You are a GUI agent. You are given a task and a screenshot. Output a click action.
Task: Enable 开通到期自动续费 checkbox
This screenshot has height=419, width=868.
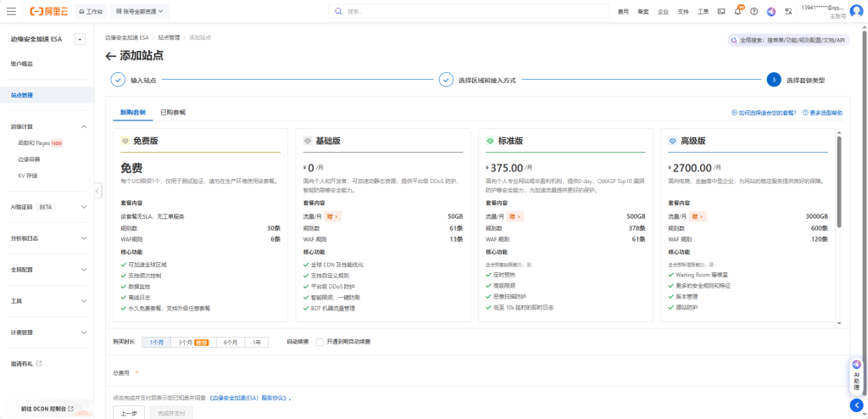click(x=320, y=342)
